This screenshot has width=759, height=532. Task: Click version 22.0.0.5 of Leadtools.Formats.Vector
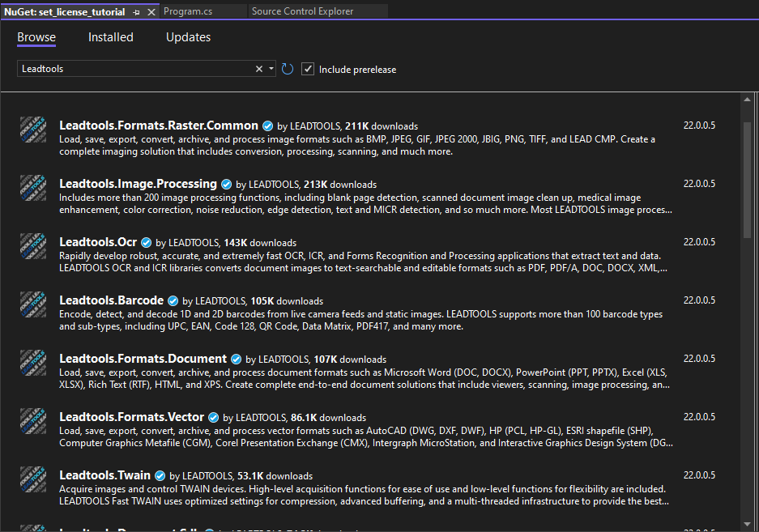[x=699, y=417]
